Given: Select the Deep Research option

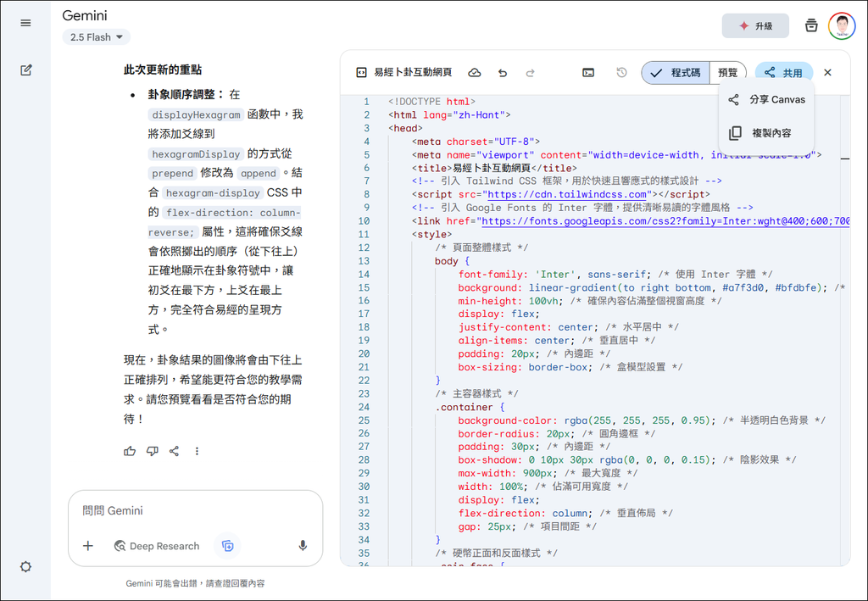Looking at the screenshot, I should click(x=157, y=546).
